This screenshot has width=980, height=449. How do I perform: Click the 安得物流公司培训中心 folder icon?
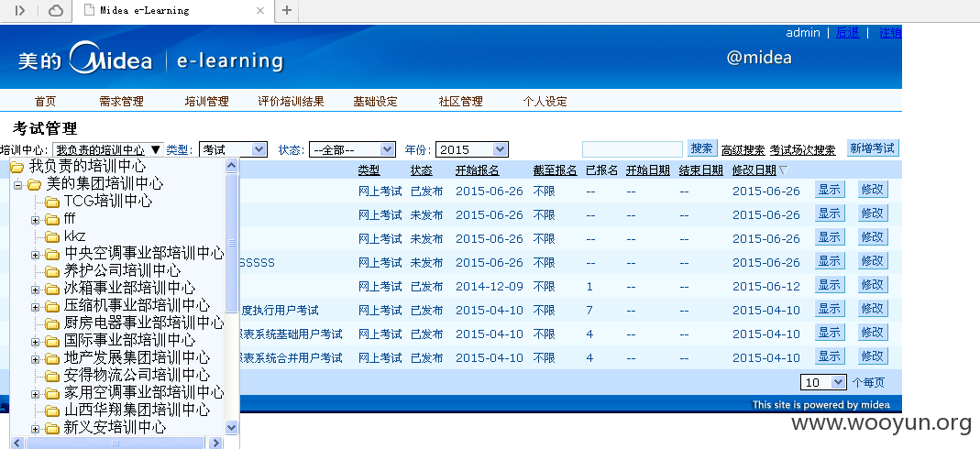tap(52, 376)
